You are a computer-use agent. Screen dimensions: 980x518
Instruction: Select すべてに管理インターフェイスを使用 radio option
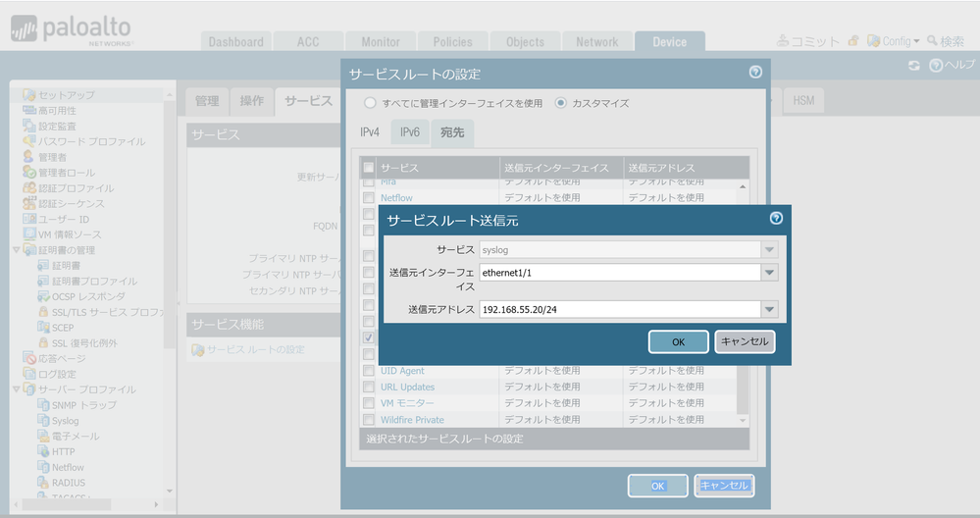coord(370,103)
